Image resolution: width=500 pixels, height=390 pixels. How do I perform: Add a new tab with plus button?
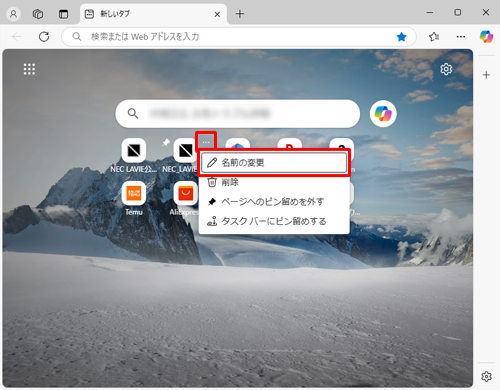click(240, 14)
